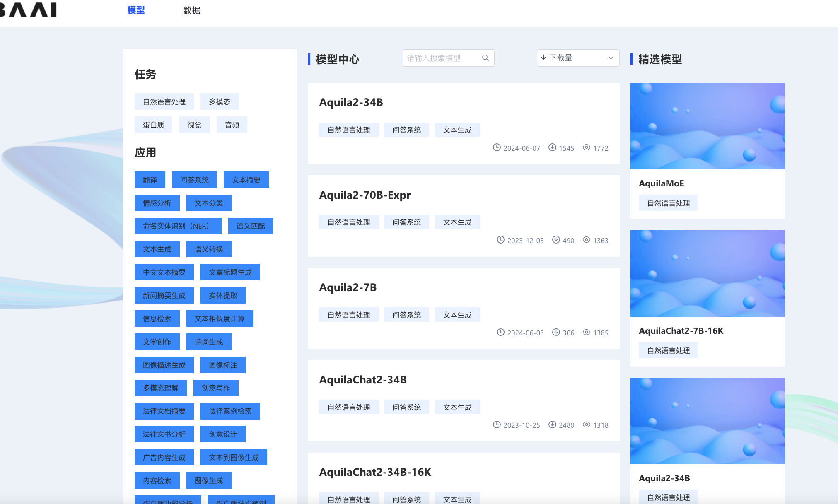This screenshot has width=838, height=504.
Task: Open the Aquila2-70B-Expr model
Action: tap(365, 195)
